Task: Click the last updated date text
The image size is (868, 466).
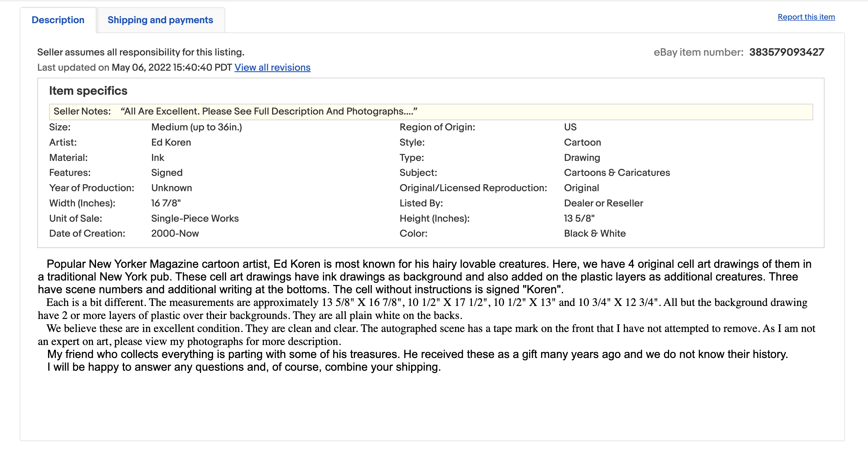Action: pyautogui.click(x=172, y=67)
